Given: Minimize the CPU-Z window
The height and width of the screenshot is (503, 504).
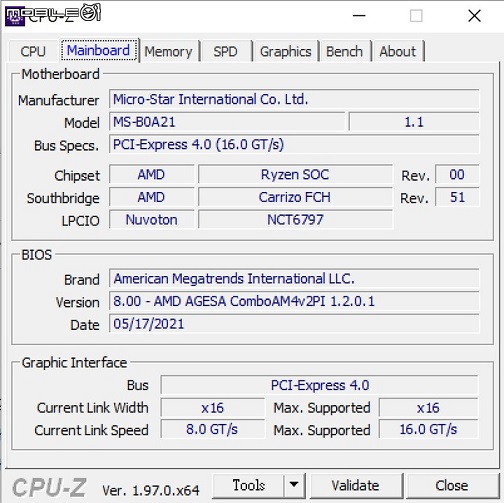Looking at the screenshot, I should click(x=359, y=16).
